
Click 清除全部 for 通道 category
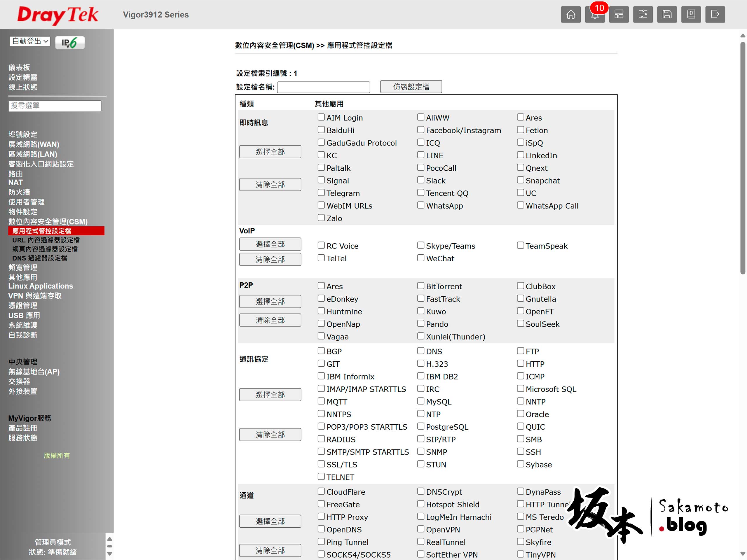(x=270, y=550)
